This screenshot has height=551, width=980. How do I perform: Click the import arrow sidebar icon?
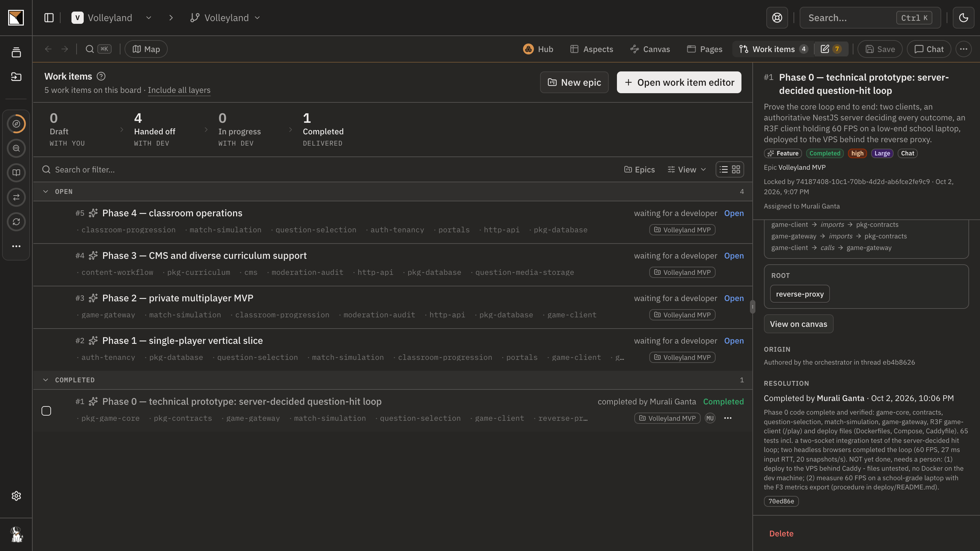16,77
